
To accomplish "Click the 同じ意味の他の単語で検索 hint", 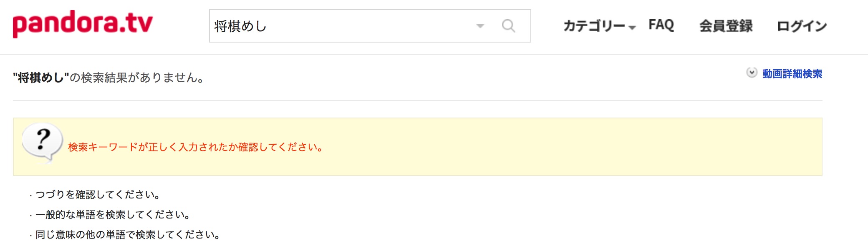I will (x=128, y=235).
